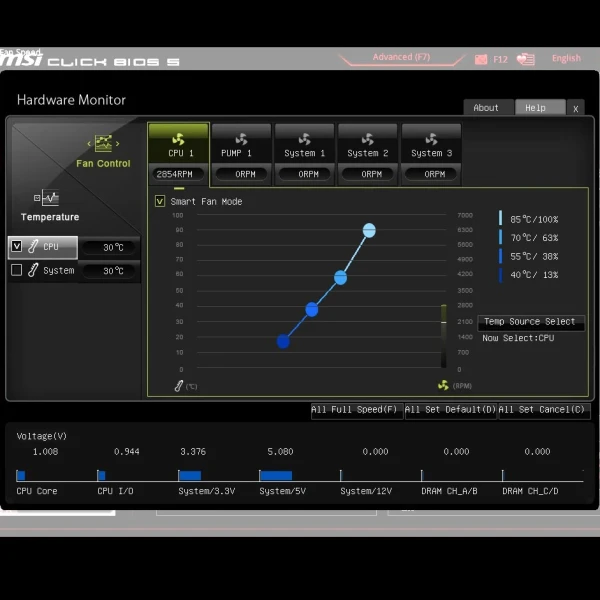This screenshot has height=600, width=600.
Task: Click the English language selector
Action: point(566,58)
